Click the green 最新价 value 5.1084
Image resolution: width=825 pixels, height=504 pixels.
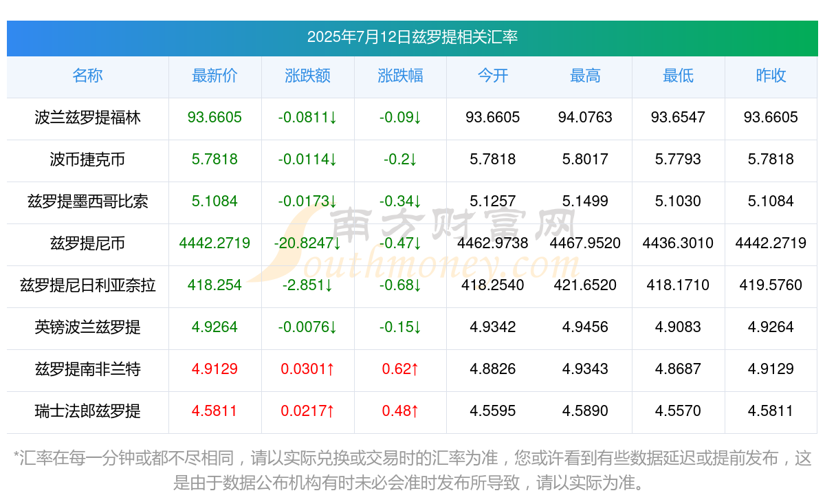[x=214, y=201]
